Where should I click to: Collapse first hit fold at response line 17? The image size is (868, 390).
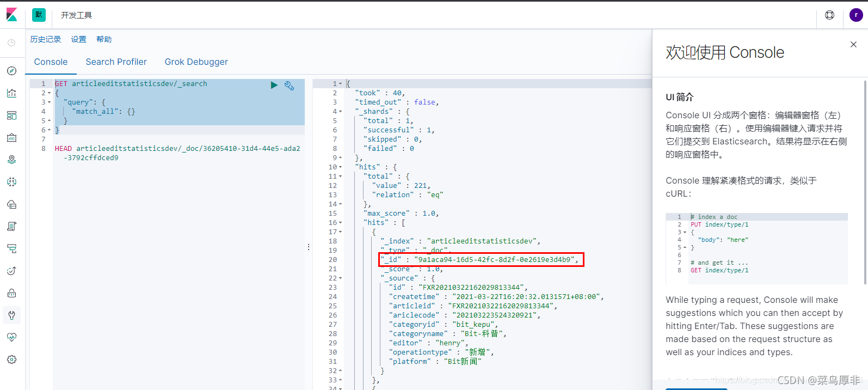[341, 232]
